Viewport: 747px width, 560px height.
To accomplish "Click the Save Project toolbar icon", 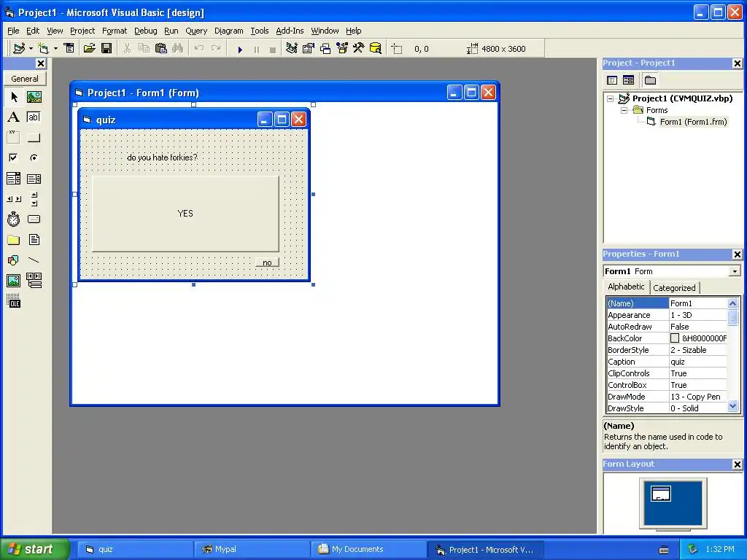I will (107, 48).
